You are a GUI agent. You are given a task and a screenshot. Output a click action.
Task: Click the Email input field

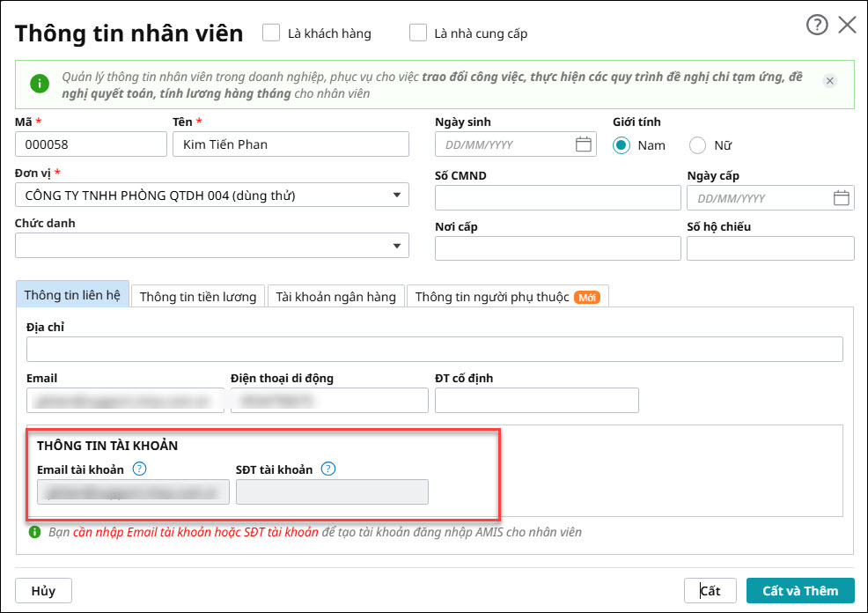tap(125, 401)
